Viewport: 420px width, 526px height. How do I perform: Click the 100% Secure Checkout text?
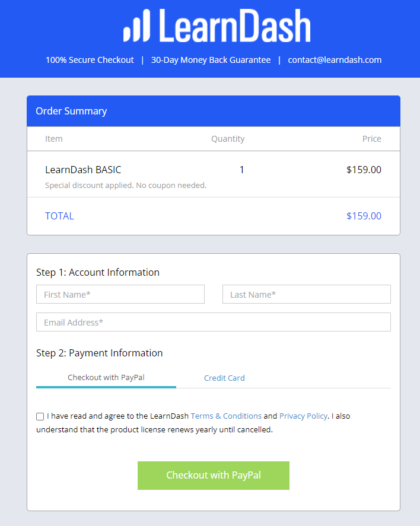[x=90, y=60]
